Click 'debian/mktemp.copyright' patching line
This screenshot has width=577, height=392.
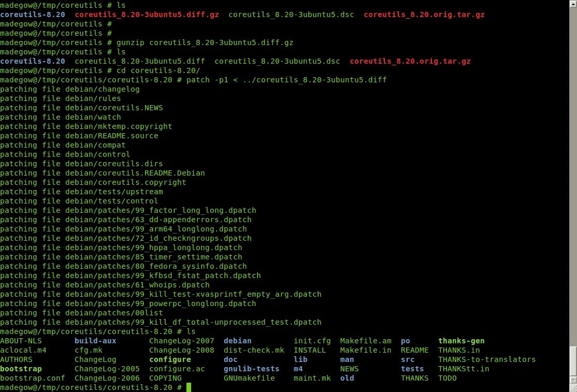coord(86,126)
